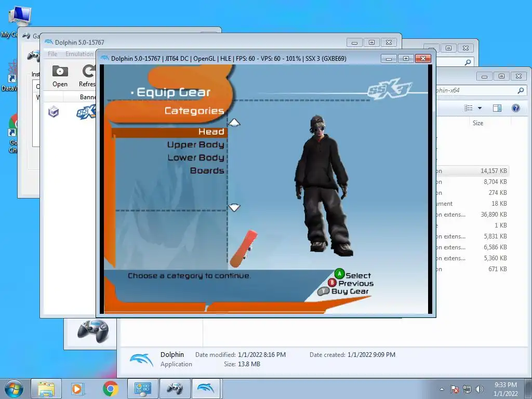Select the file row sized 671 KB
Screen dimensions: 532x399
(472, 269)
